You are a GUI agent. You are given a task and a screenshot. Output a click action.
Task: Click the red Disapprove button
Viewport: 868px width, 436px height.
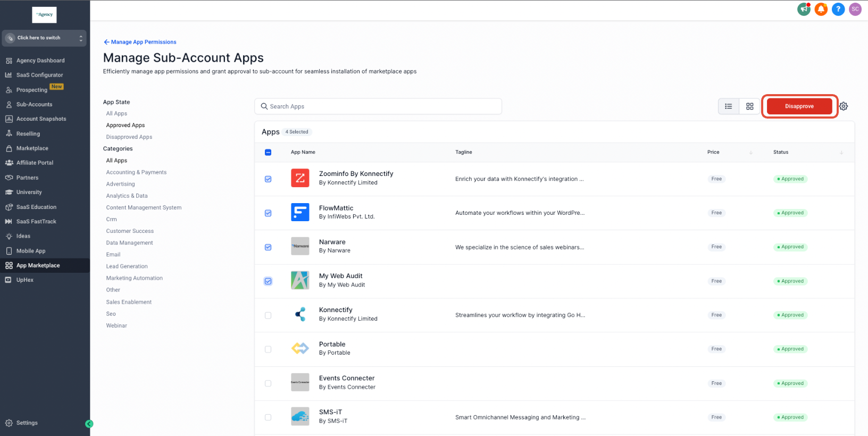(799, 106)
